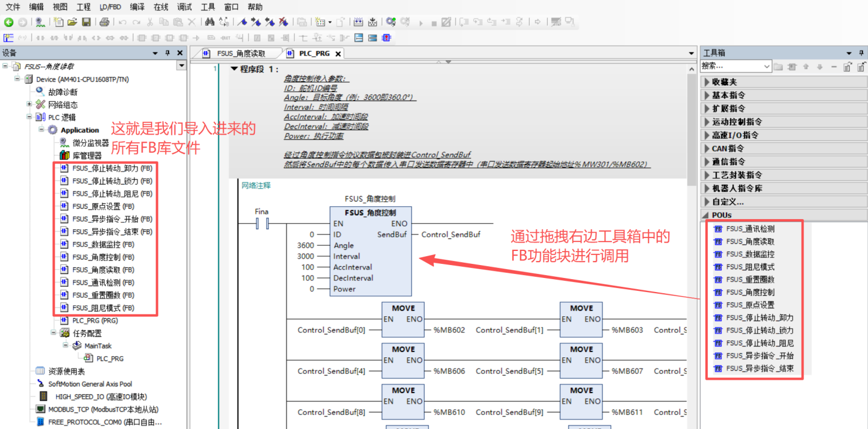Viewport: 868px width, 429px height.
Task: Click the Save icon in the toolbar
Action: click(x=86, y=22)
